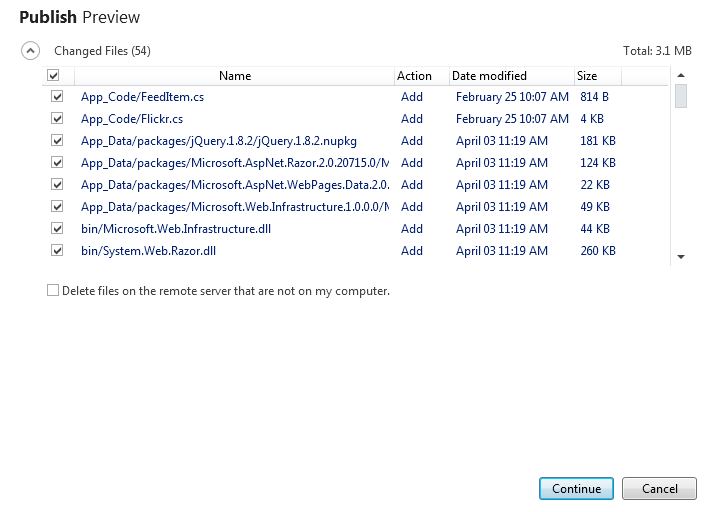Toggle the select-all checkbox in header
717x512 pixels.
coord(53,75)
